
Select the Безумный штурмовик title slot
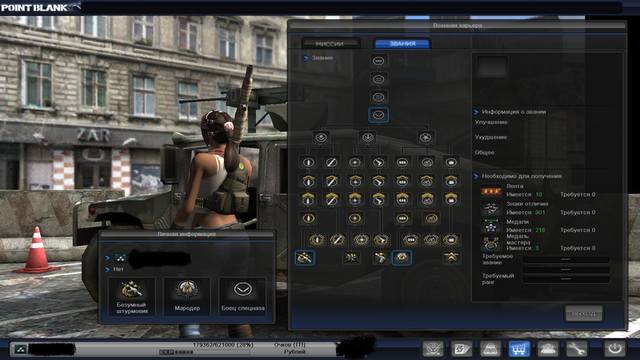pos(131,297)
